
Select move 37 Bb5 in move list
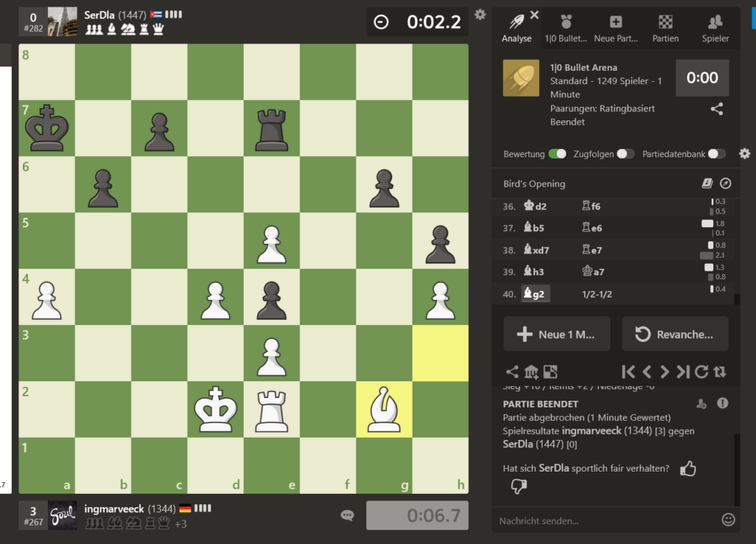535,228
